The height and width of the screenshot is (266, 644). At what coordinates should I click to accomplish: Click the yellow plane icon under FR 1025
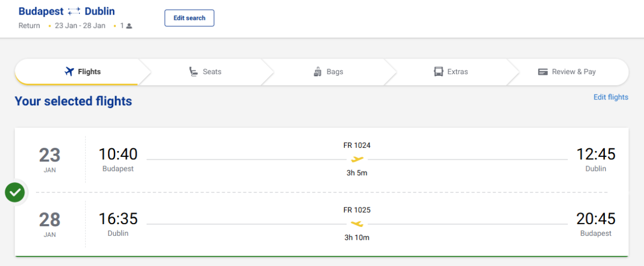tap(357, 224)
